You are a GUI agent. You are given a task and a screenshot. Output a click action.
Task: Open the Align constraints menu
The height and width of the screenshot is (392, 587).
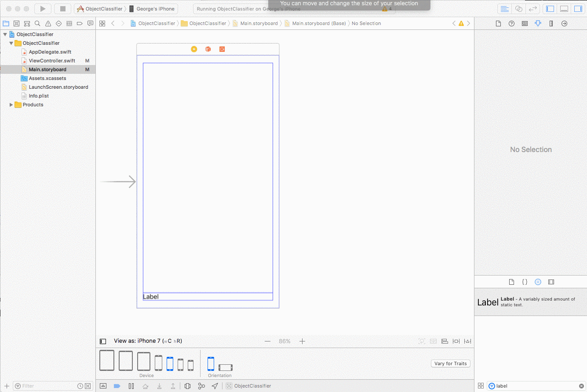pyautogui.click(x=445, y=341)
